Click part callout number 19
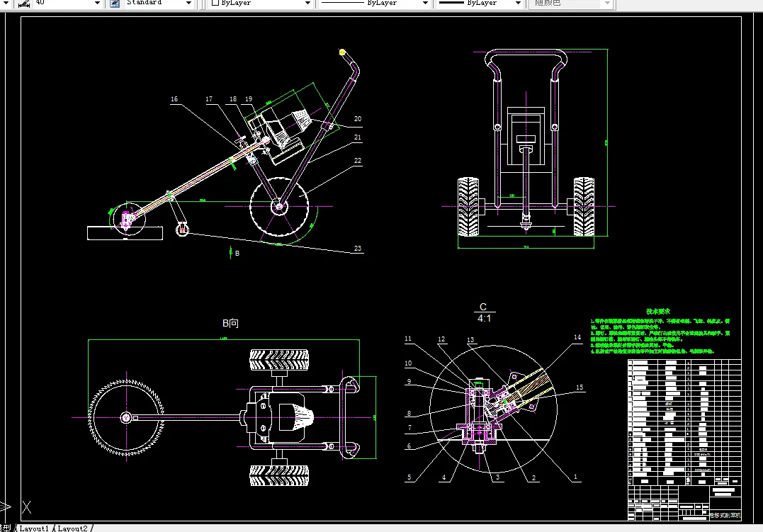 (249, 98)
